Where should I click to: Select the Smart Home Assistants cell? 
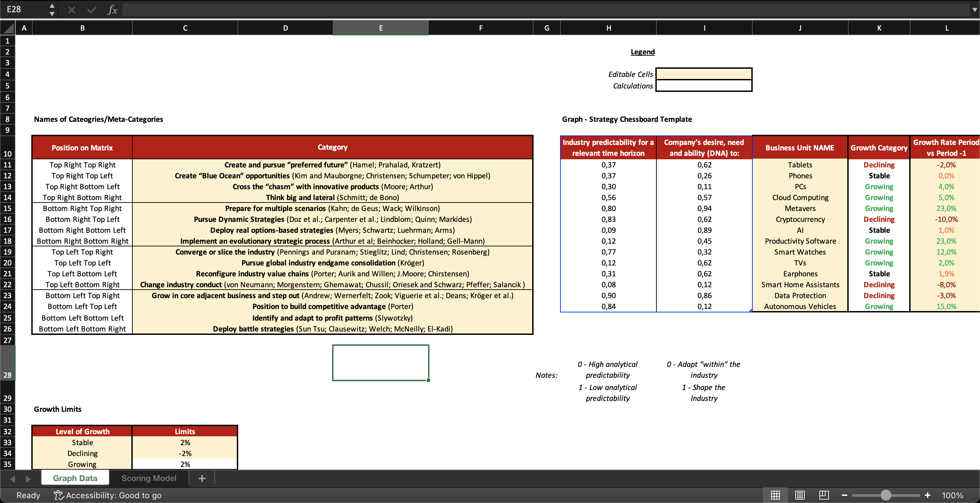[x=800, y=285]
